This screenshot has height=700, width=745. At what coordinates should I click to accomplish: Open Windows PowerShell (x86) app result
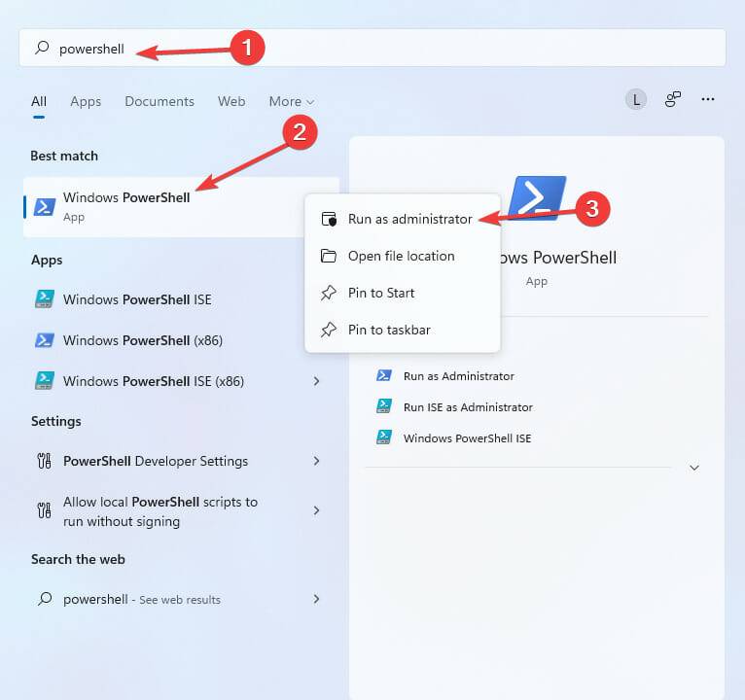pos(164,340)
